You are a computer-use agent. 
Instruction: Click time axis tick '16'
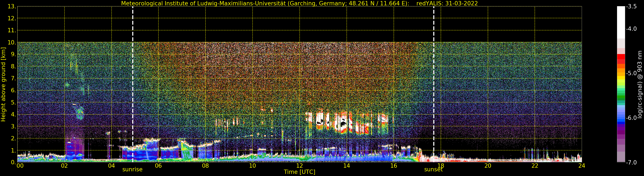pos(394,166)
